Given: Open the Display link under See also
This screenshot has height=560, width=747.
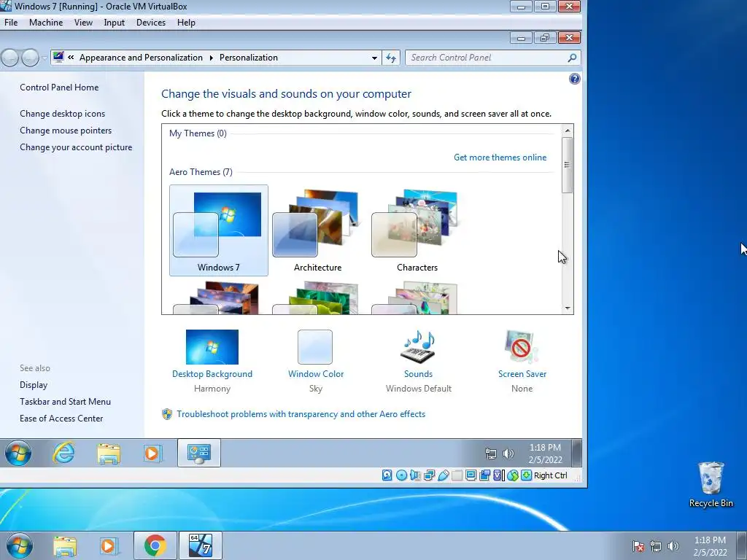Looking at the screenshot, I should pos(34,385).
